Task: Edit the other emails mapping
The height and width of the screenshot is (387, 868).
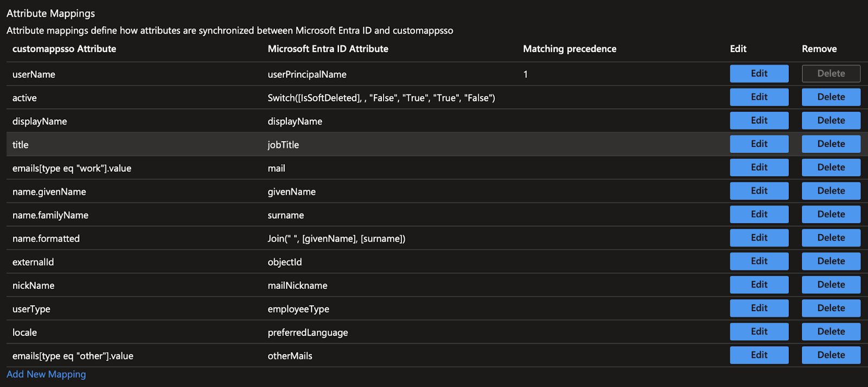Action: tap(759, 355)
